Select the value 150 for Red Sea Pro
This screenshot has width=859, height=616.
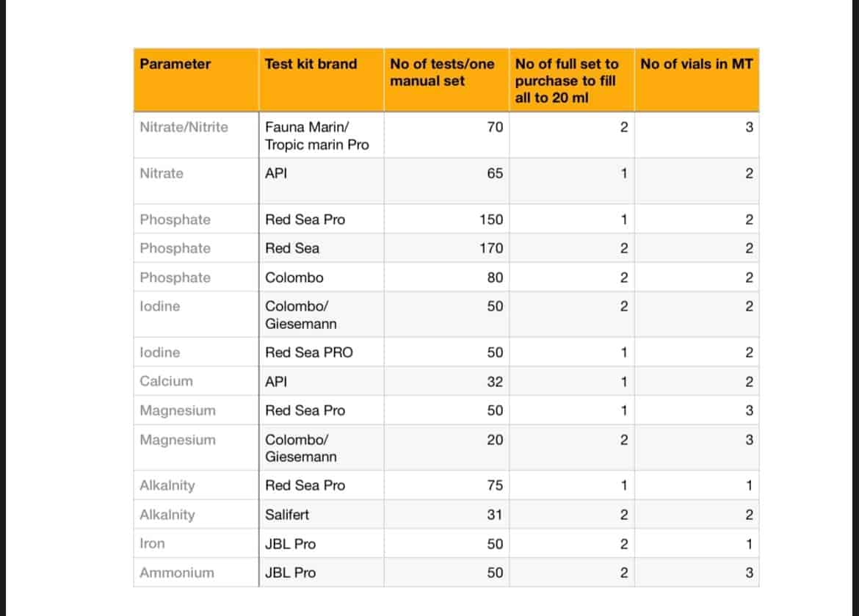click(x=491, y=220)
